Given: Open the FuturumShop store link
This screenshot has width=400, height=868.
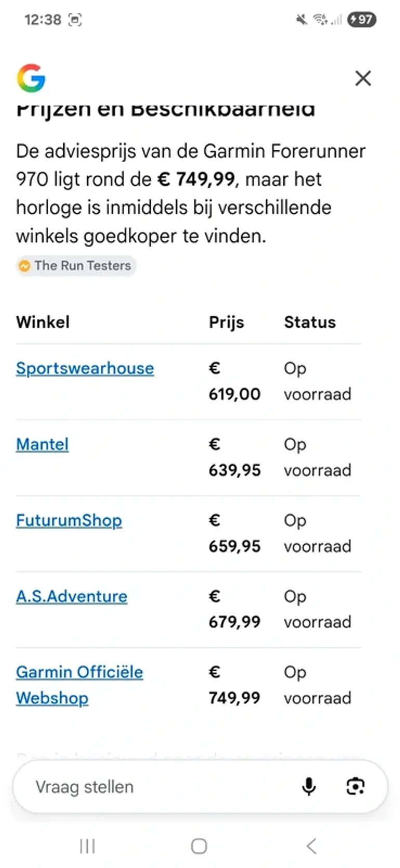Looking at the screenshot, I should [x=69, y=520].
